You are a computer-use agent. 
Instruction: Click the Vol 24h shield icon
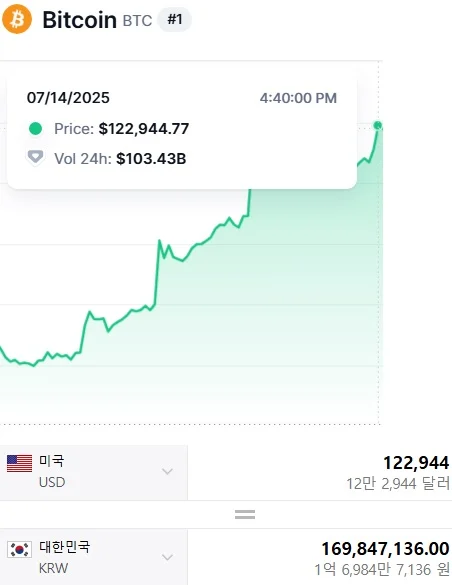pyautogui.click(x=35, y=157)
